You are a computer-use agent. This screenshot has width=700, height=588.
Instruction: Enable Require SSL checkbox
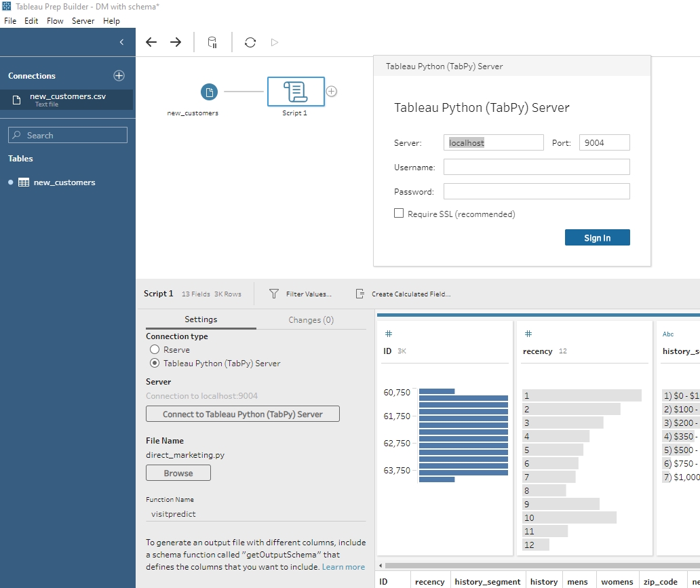point(399,214)
